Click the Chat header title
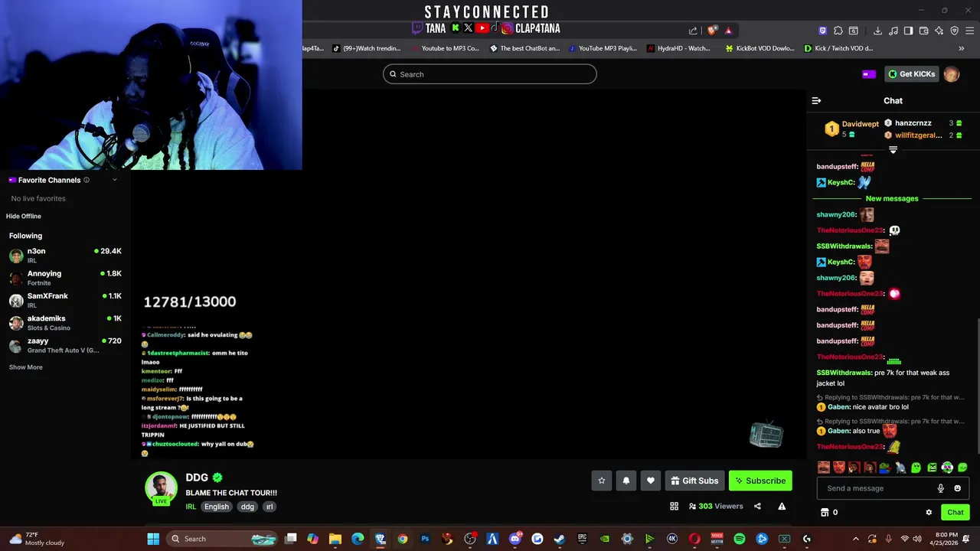The image size is (980, 551). pyautogui.click(x=893, y=100)
